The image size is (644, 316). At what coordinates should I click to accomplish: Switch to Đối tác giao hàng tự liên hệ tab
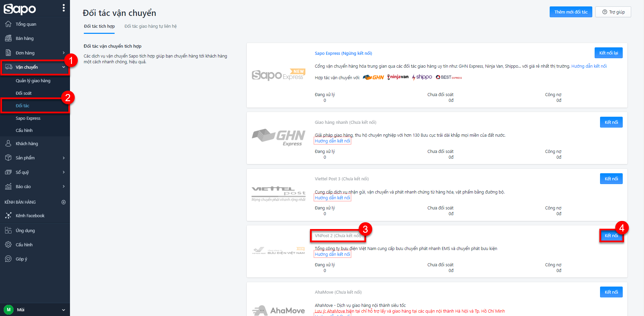pyautogui.click(x=150, y=26)
